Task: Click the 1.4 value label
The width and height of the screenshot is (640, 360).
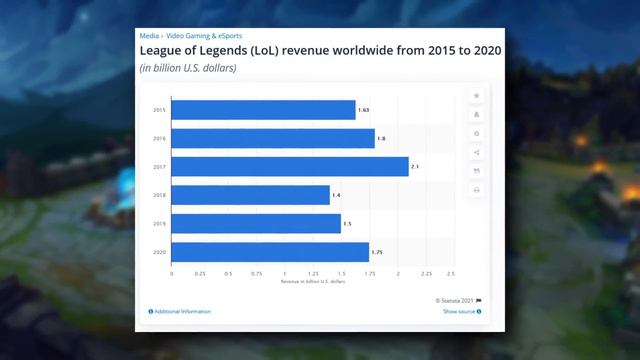Action: click(x=336, y=195)
